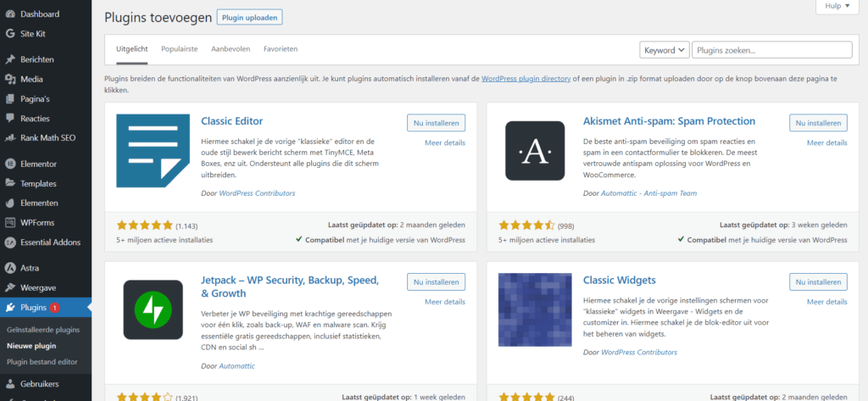868x401 pixels.
Task: Open Plugin bestand editor submenu item
Action: click(42, 362)
